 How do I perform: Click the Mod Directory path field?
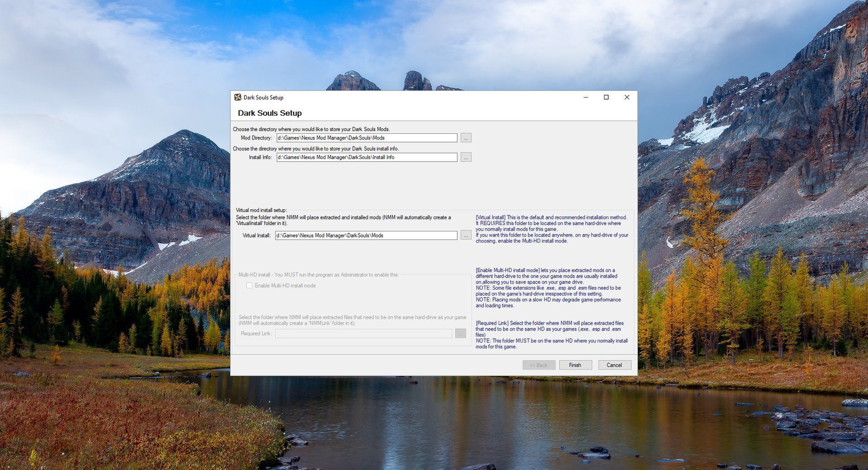tap(366, 138)
